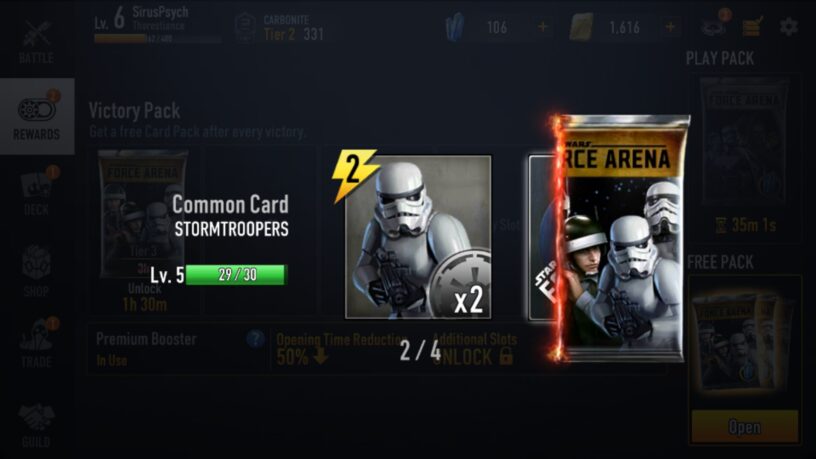Select the Rewards tab in the sidebar
The width and height of the screenshot is (816, 459).
coord(36,116)
